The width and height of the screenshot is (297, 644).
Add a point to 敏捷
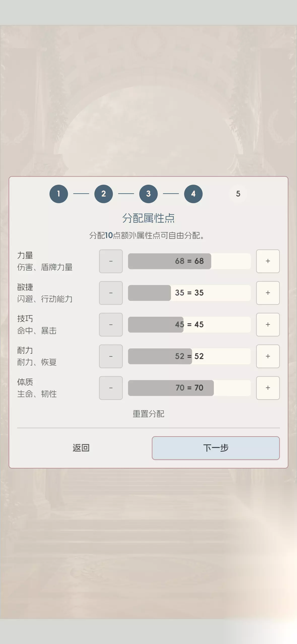click(268, 293)
